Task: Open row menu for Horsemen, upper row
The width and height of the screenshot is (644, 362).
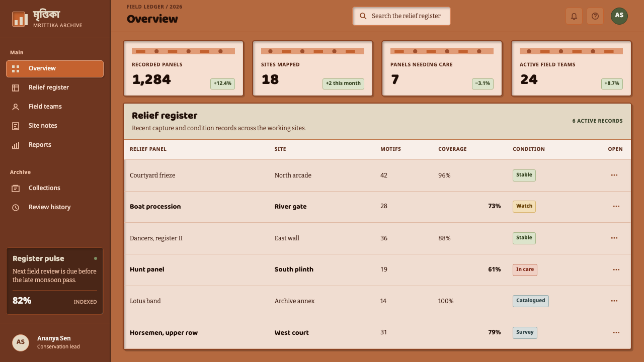Action: [x=616, y=332]
